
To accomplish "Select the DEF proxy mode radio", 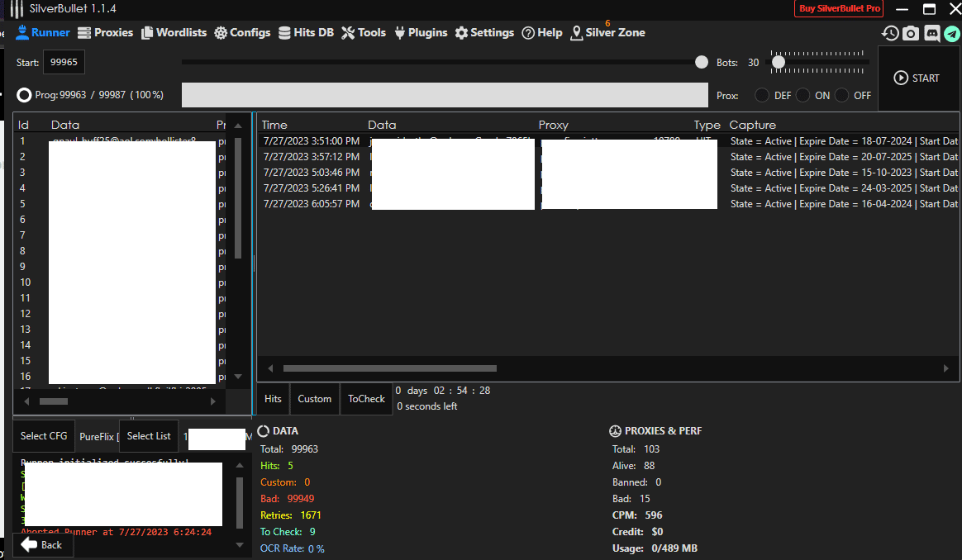I will tap(762, 95).
